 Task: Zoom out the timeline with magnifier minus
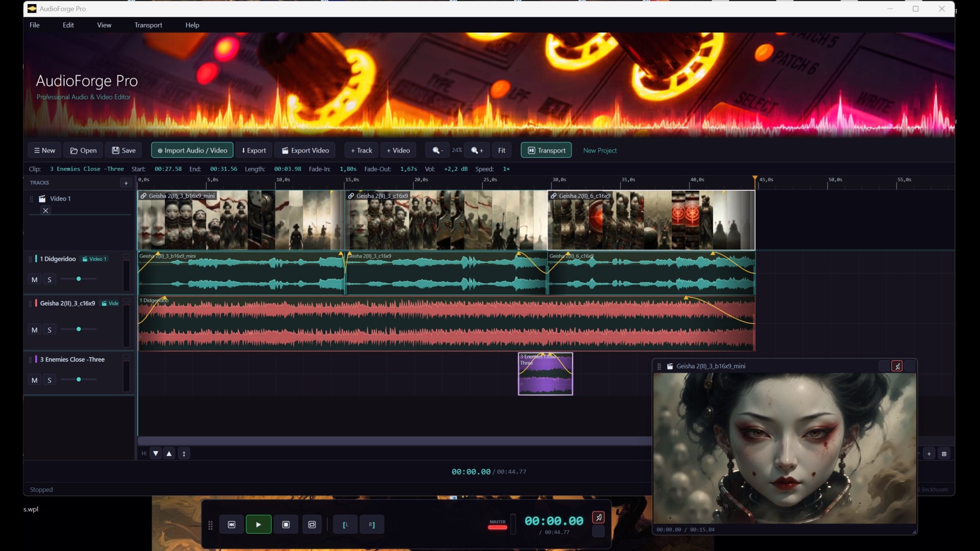click(437, 151)
